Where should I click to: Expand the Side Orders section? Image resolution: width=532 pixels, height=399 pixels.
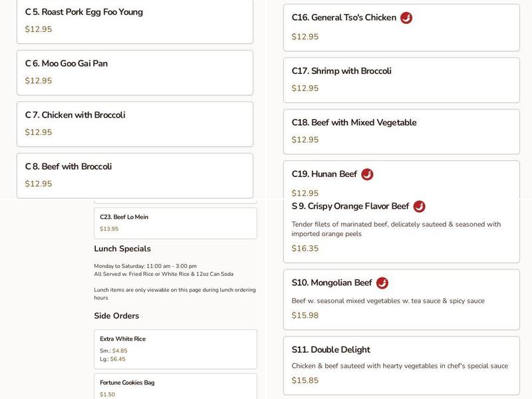pos(116,316)
